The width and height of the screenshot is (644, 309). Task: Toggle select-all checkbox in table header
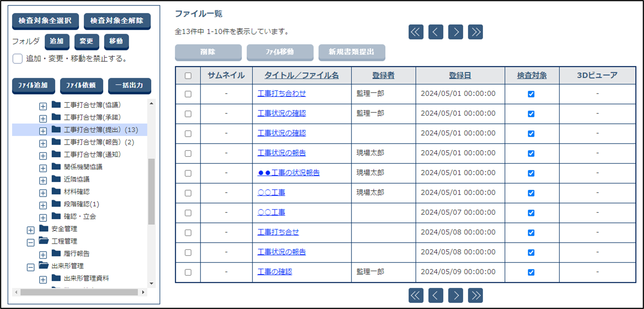click(188, 76)
